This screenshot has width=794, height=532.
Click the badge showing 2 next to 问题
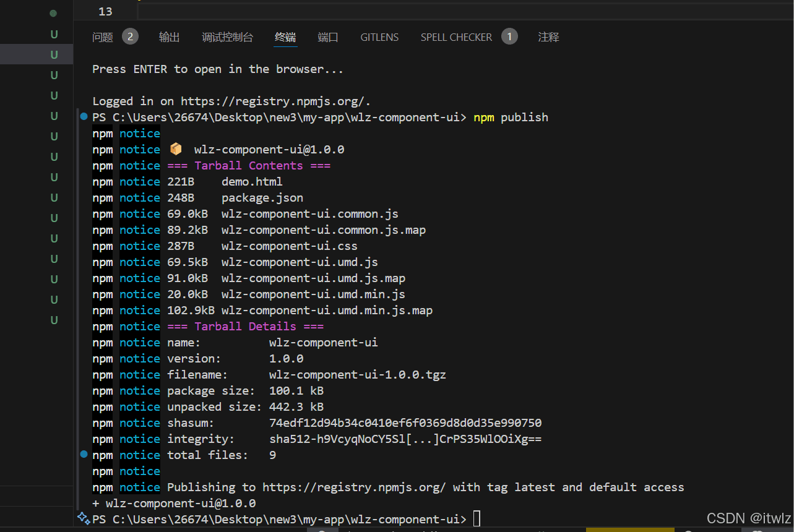coord(130,36)
